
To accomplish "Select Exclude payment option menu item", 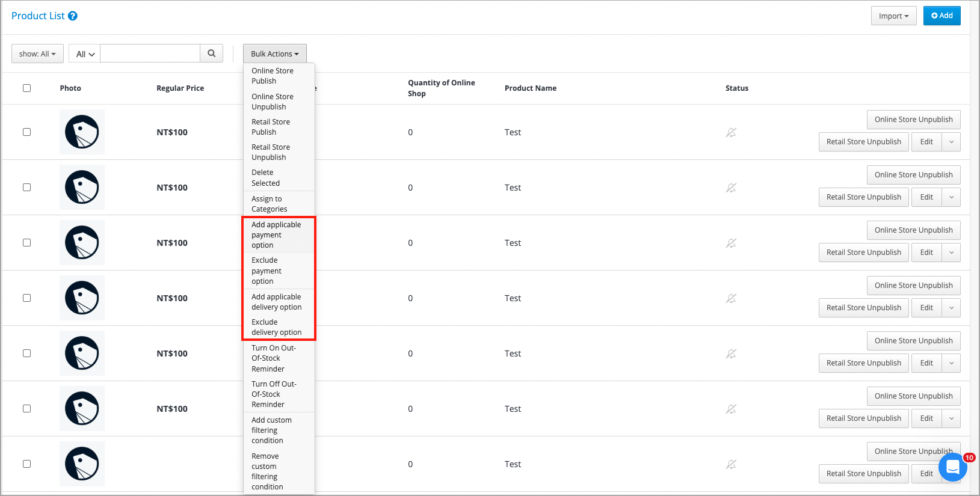I will pyautogui.click(x=279, y=271).
